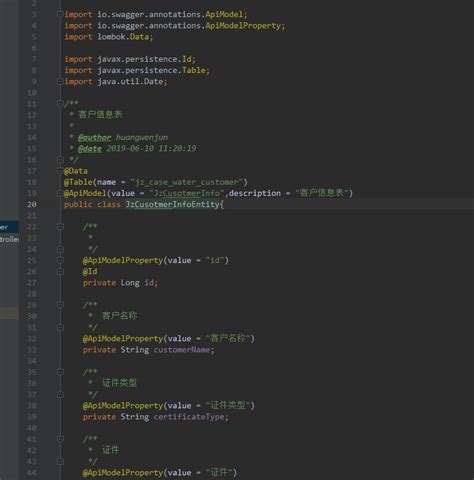Click the "id" string on line 25

(215, 260)
